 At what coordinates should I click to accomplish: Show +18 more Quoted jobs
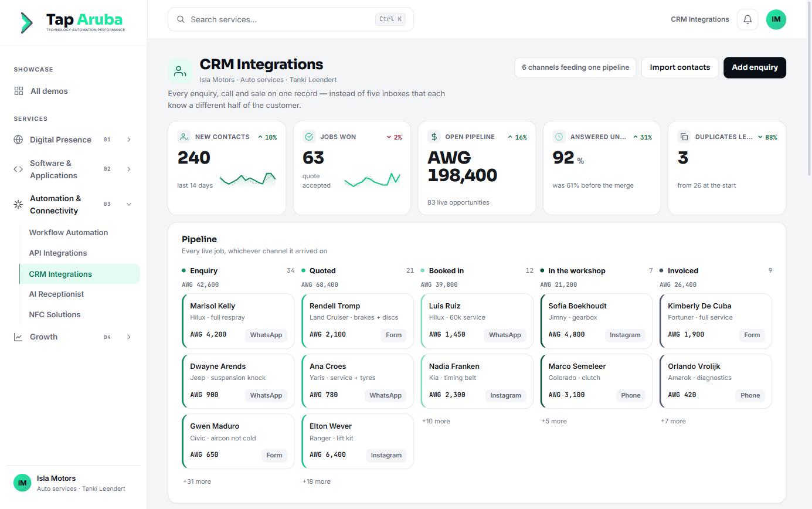[317, 481]
